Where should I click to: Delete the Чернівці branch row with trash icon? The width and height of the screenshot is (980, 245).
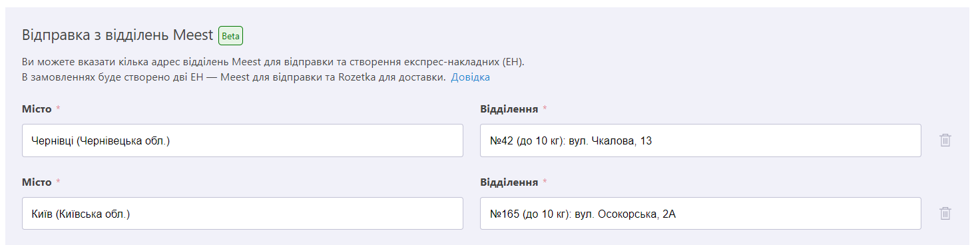pos(945,140)
